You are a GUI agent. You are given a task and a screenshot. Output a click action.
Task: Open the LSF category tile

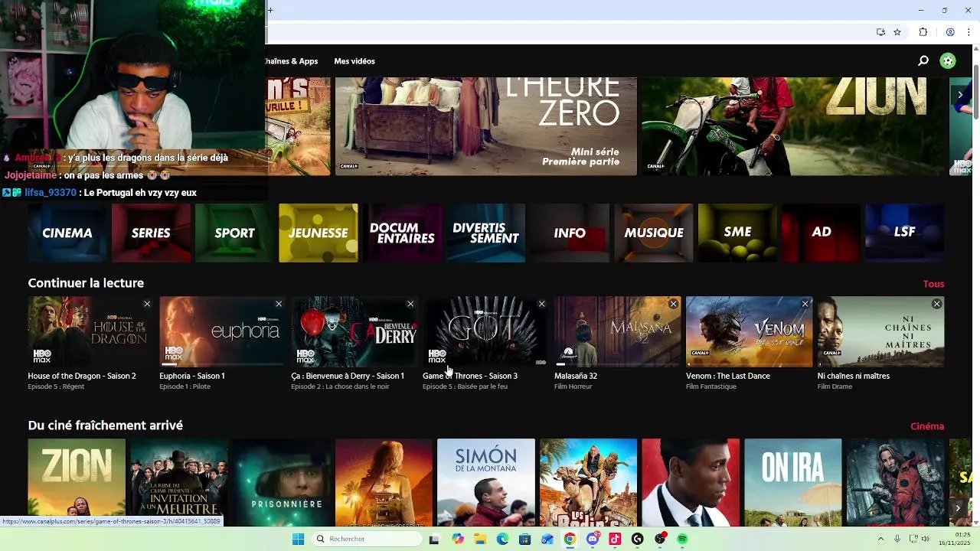click(x=904, y=233)
